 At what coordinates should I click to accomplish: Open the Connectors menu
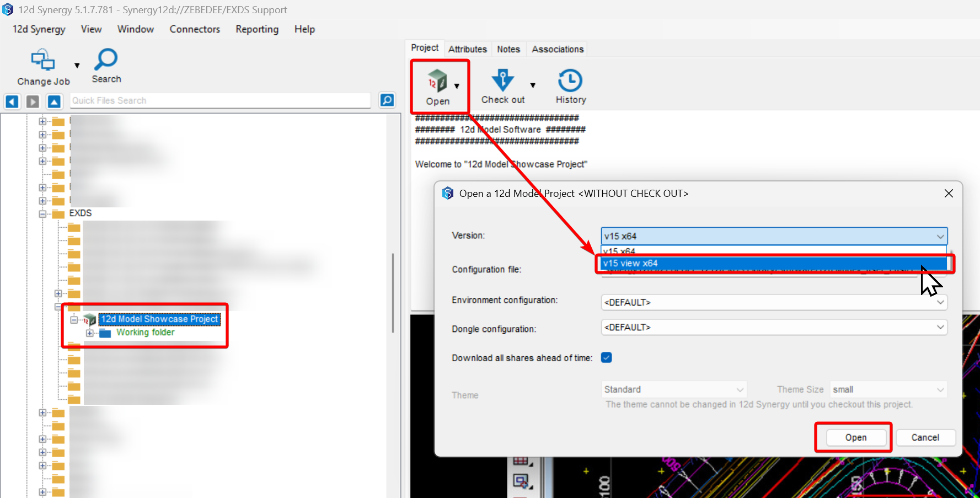click(x=195, y=29)
